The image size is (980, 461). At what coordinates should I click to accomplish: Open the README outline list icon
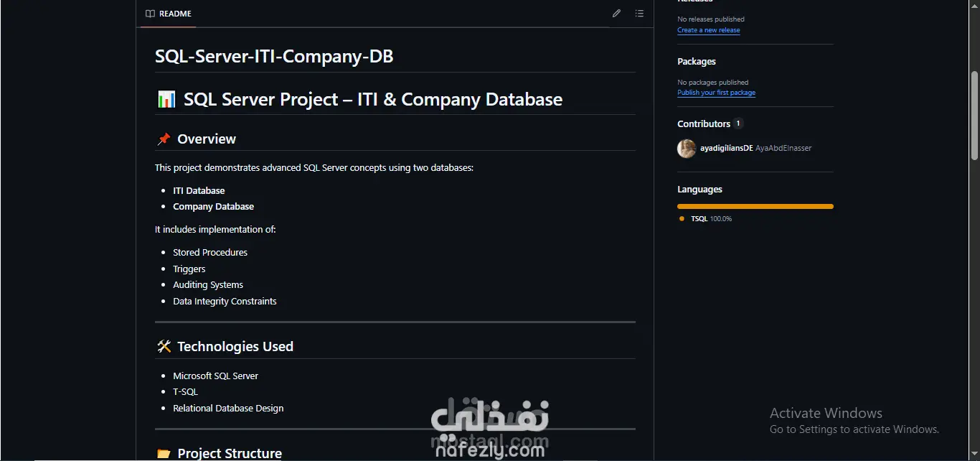pos(639,14)
